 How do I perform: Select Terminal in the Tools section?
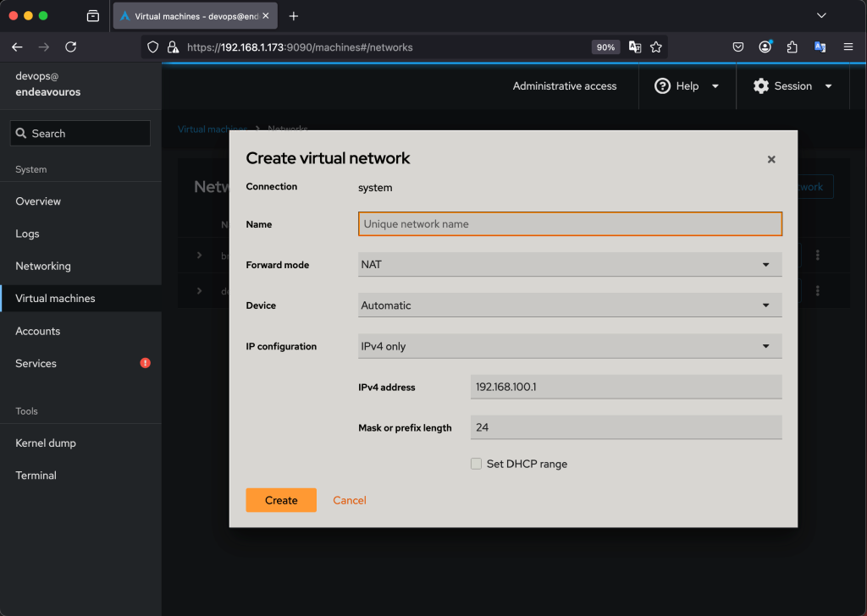point(36,476)
